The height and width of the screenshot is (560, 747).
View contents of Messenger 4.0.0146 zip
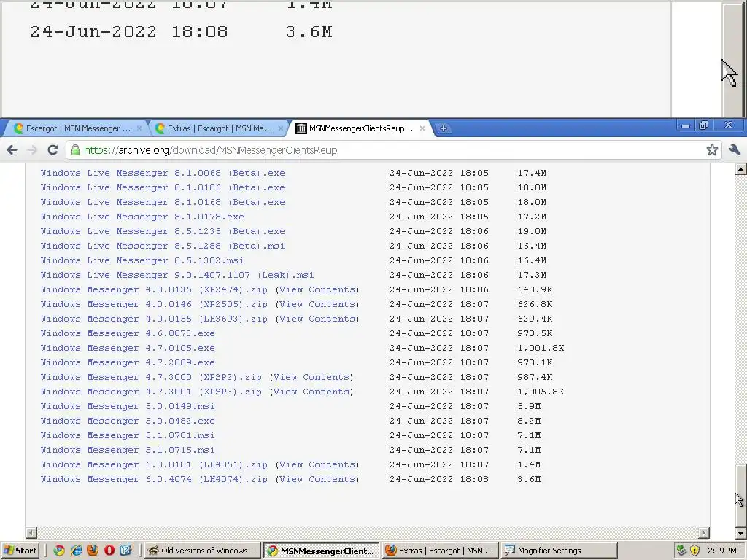[317, 304]
